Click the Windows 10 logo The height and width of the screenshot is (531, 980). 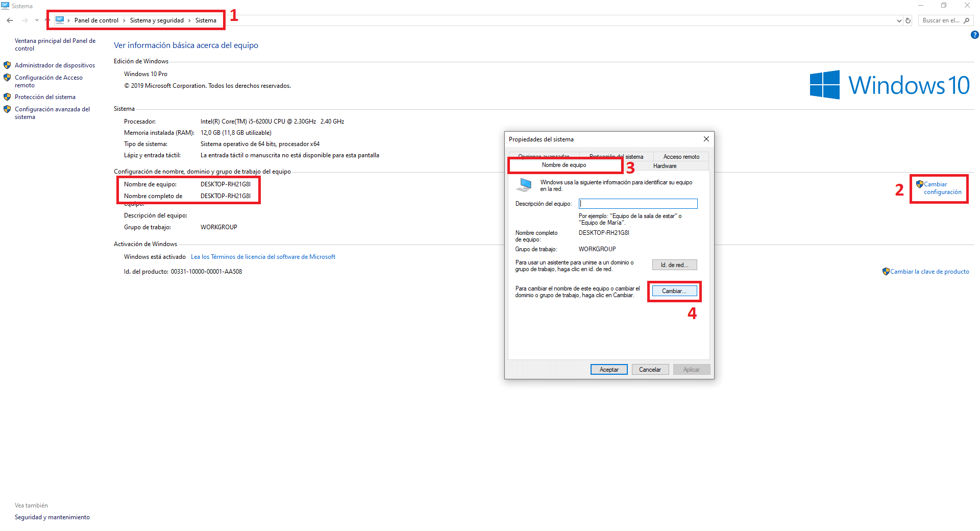[x=889, y=85]
